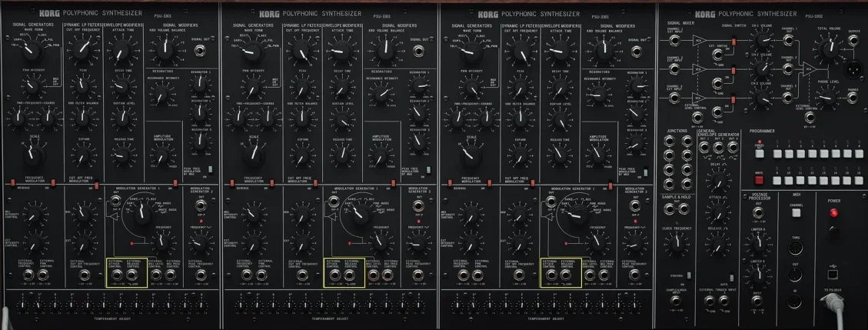
Task: Click Resonance Intensity knob on rightmost unit
Action: [599, 95]
